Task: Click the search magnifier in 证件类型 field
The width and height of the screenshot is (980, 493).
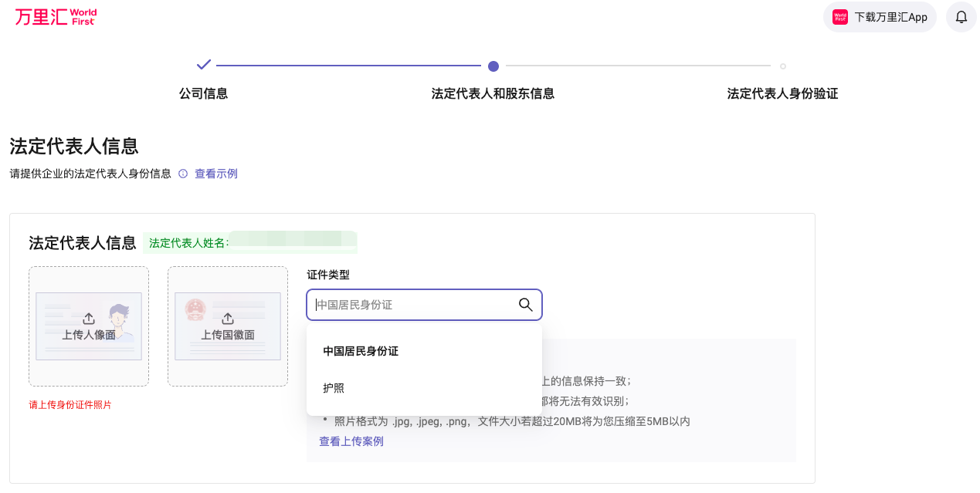Action: click(525, 305)
